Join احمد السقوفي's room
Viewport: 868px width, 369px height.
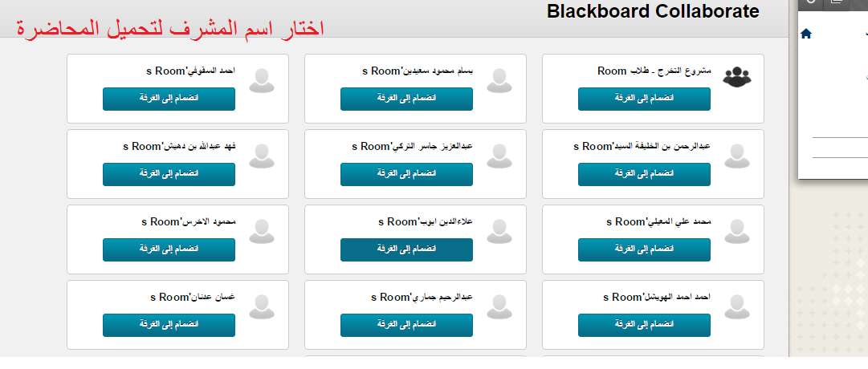[169, 99]
